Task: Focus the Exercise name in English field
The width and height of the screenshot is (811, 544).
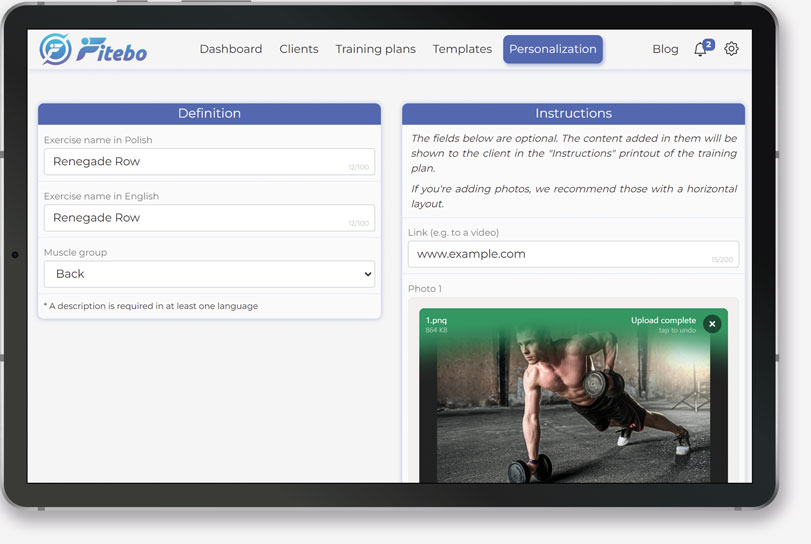Action: pyautogui.click(x=209, y=218)
